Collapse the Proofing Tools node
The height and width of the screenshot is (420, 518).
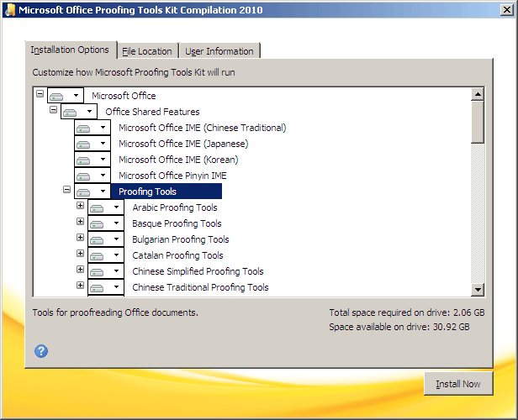(x=66, y=189)
